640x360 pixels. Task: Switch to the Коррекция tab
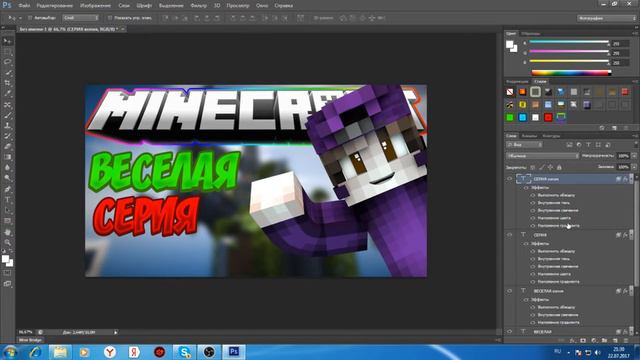pos(517,82)
